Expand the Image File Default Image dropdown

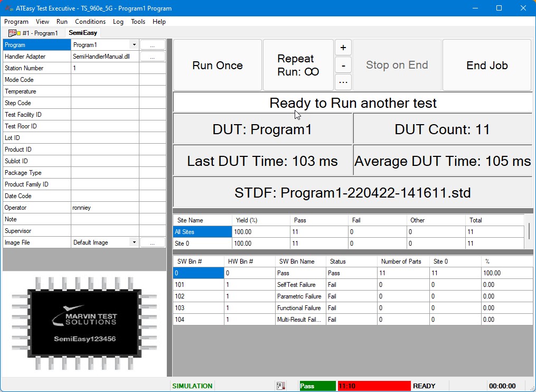click(134, 242)
